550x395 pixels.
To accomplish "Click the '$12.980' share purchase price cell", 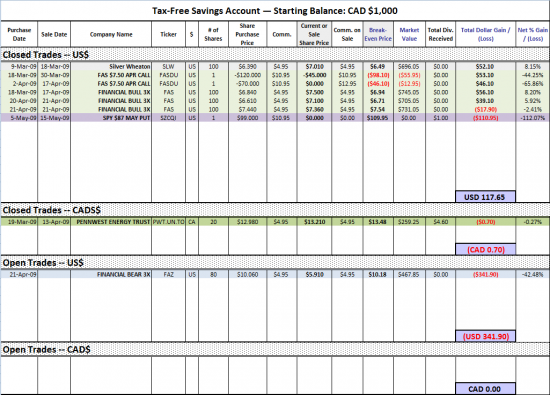I will click(x=247, y=222).
